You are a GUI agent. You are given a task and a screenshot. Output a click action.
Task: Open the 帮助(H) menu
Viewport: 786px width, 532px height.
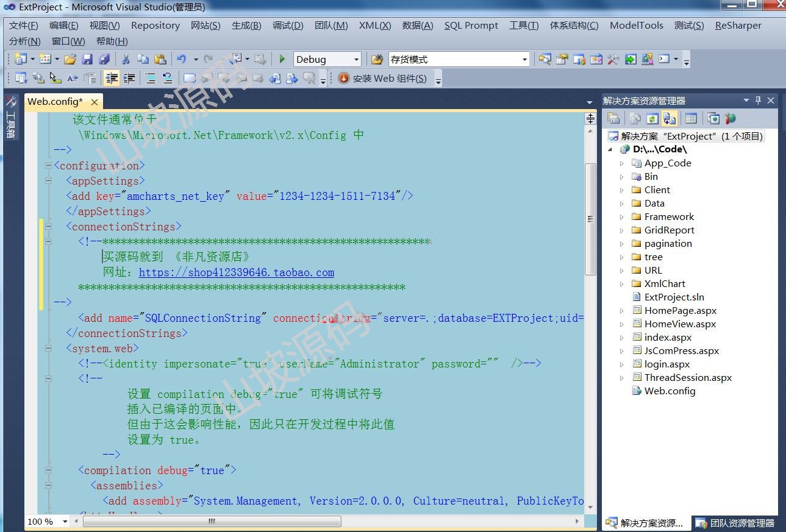(112, 41)
